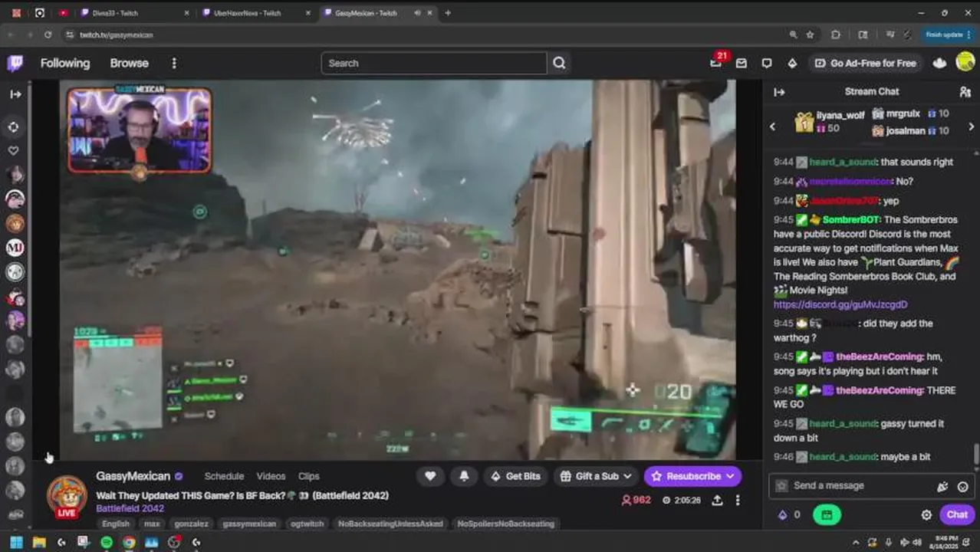
Task: Send message with the Chat button
Action: (x=957, y=515)
